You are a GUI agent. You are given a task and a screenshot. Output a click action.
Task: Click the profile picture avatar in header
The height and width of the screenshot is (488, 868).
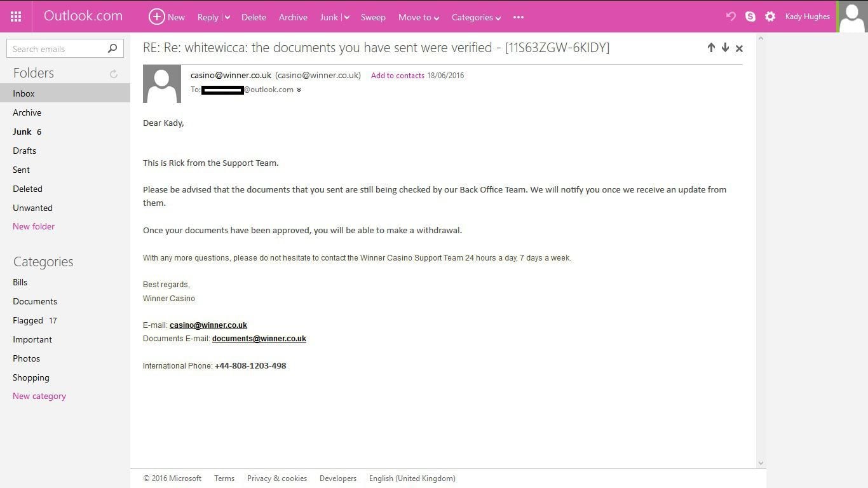coord(852,17)
